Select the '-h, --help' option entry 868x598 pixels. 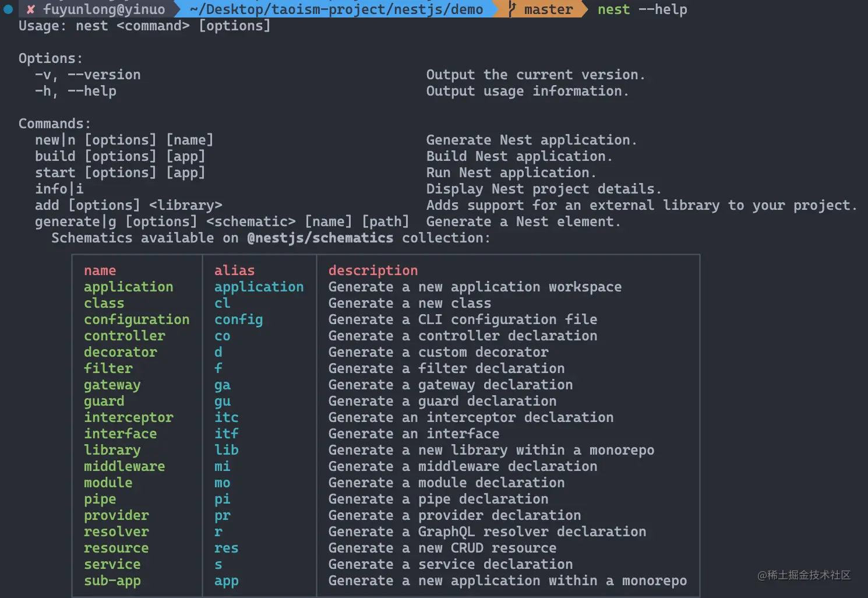[75, 91]
